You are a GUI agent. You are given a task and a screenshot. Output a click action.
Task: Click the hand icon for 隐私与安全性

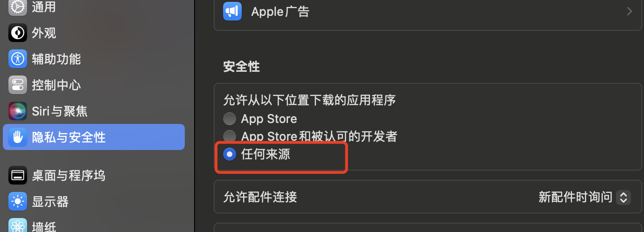point(18,137)
